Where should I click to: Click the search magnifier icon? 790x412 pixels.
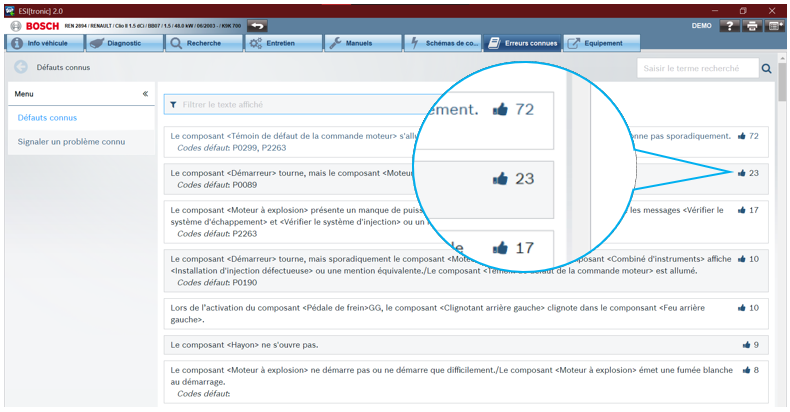click(x=767, y=69)
